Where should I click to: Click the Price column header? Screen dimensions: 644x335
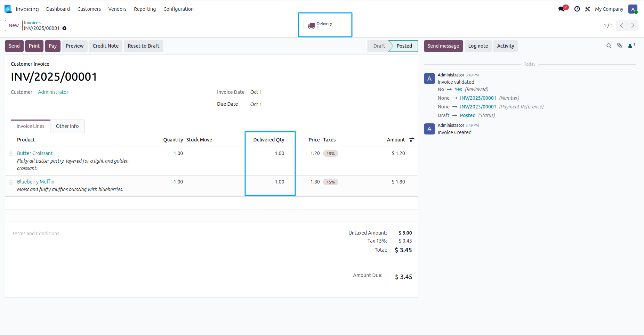[x=314, y=140]
